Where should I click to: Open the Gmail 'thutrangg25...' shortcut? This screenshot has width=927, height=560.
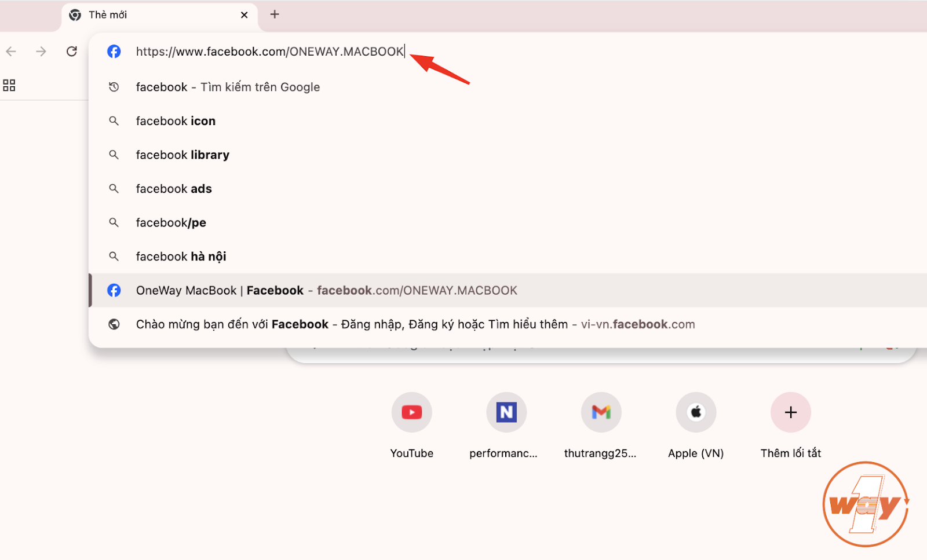(601, 412)
